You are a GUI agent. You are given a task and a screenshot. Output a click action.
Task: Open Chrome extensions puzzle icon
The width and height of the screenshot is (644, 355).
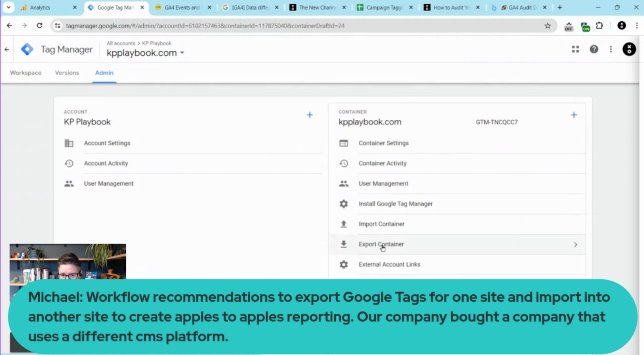point(600,25)
